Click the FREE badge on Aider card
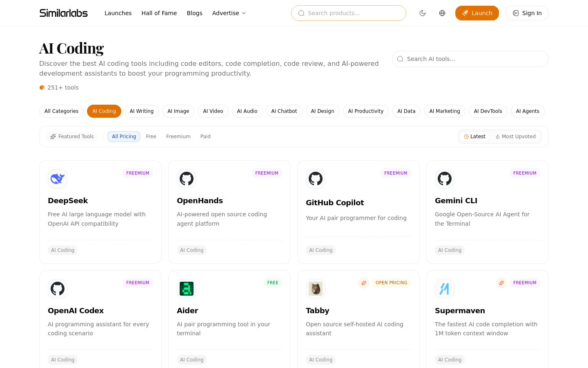This screenshot has width=588, height=368. coord(273,283)
